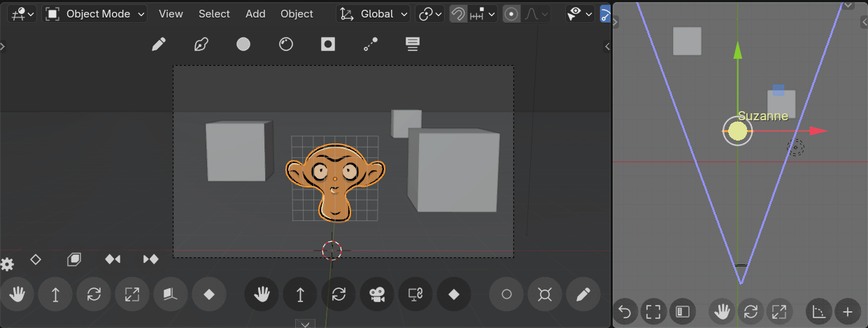Click the dotted line with endpoints icon

point(371,45)
